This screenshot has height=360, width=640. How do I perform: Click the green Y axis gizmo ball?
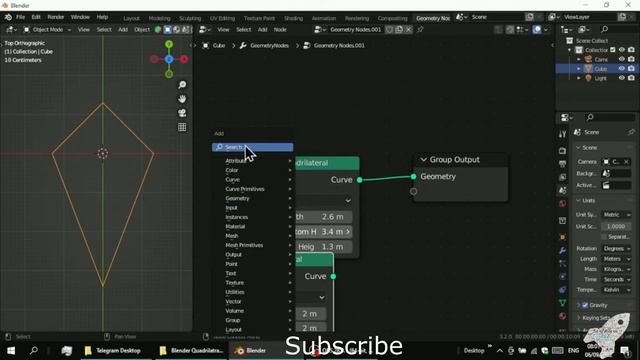pos(169,44)
